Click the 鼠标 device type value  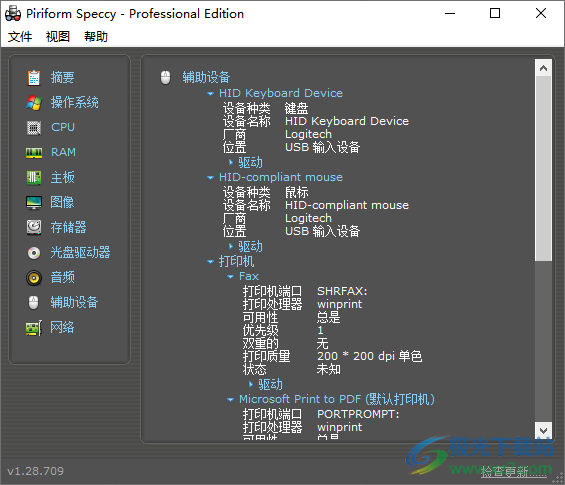click(x=297, y=192)
